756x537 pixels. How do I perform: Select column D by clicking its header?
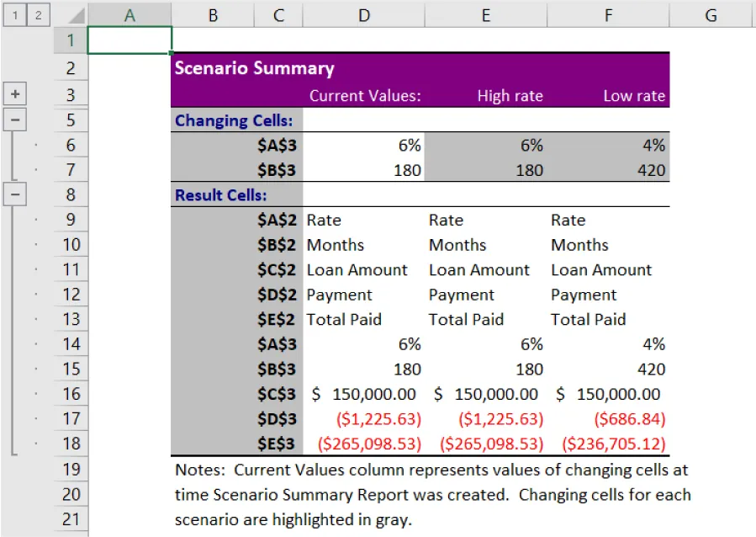363,14
